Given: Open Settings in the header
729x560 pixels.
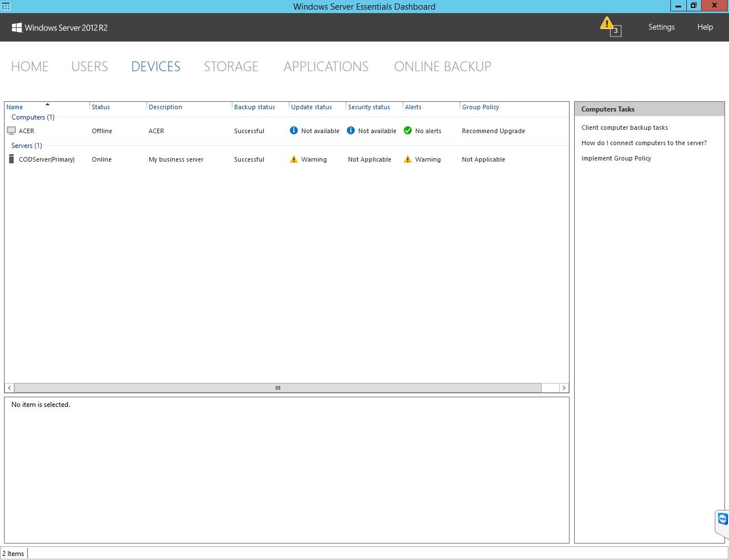Looking at the screenshot, I should tap(661, 27).
